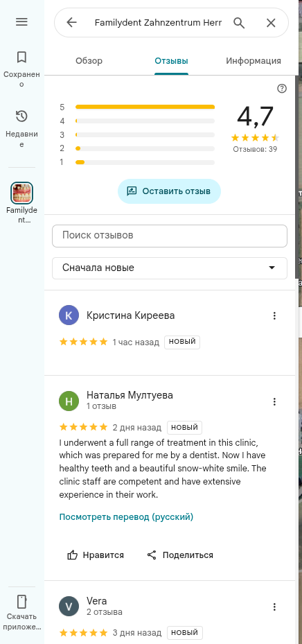Click the Отзывов: 39 count text
This screenshot has height=644, width=302.
point(255,149)
